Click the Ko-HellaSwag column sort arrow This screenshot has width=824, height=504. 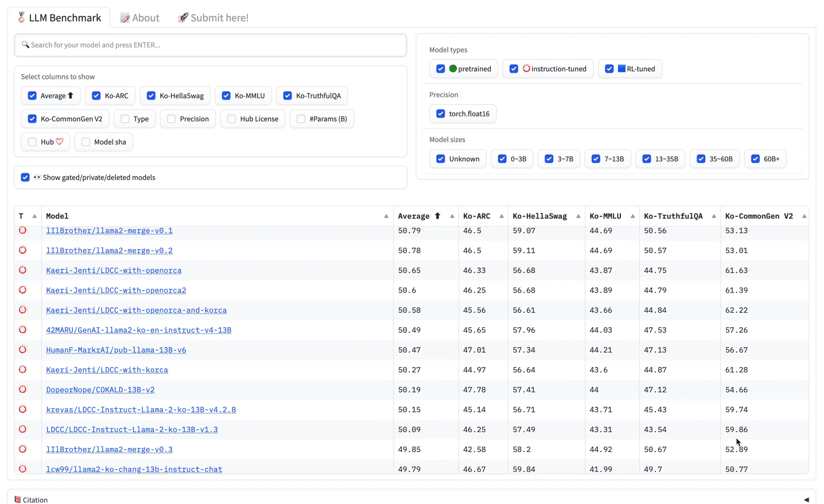578,216
